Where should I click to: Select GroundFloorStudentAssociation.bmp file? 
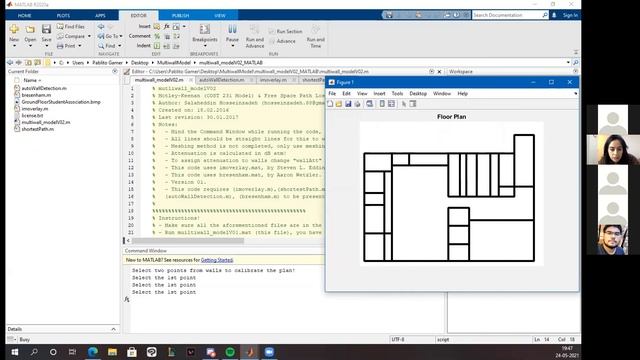coord(61,102)
